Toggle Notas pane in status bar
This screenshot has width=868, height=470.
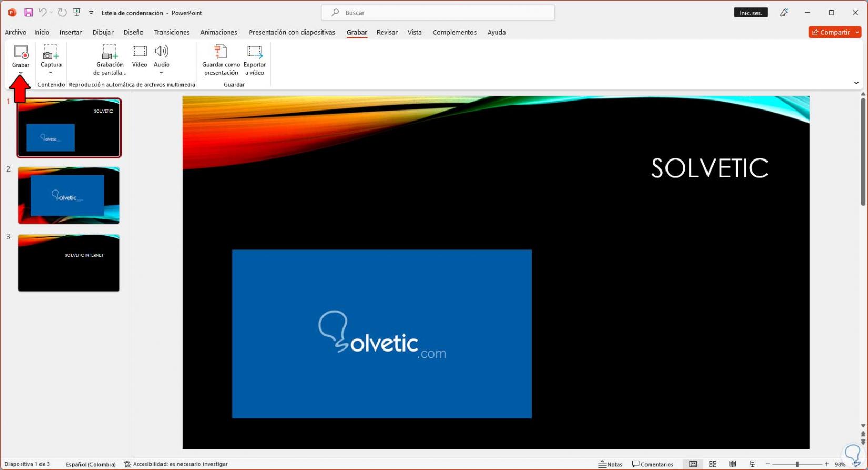point(610,464)
